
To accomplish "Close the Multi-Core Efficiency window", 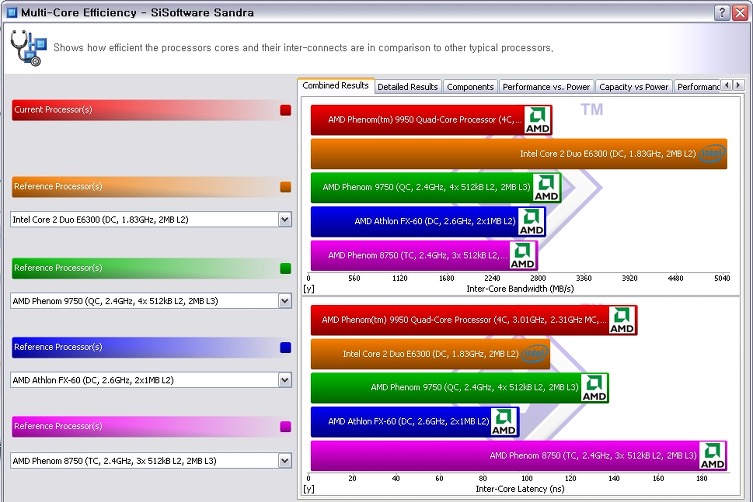I will pos(740,13).
